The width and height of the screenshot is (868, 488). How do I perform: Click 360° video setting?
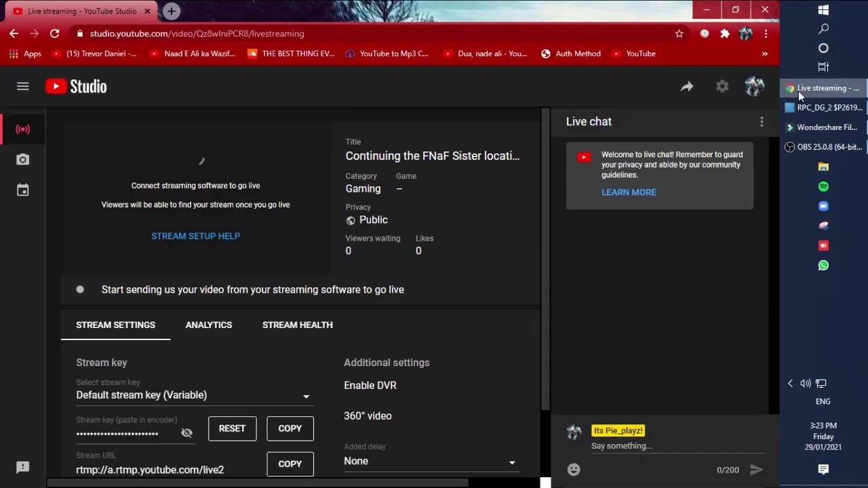[368, 415]
